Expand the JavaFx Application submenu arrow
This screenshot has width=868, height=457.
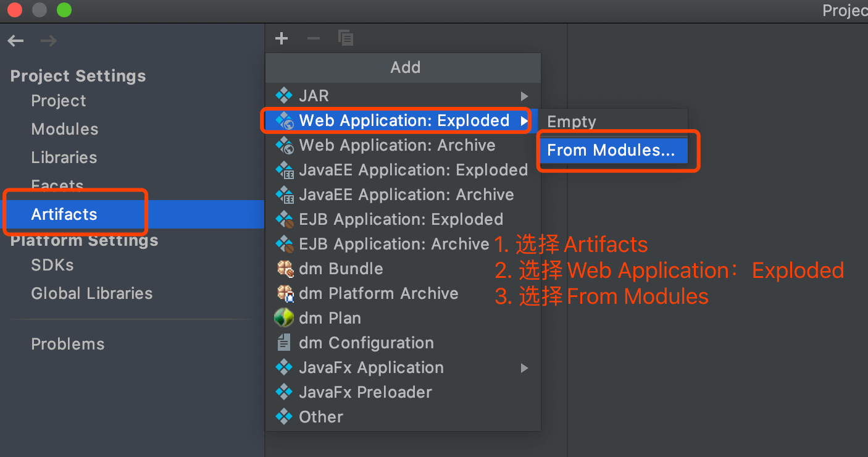point(524,368)
